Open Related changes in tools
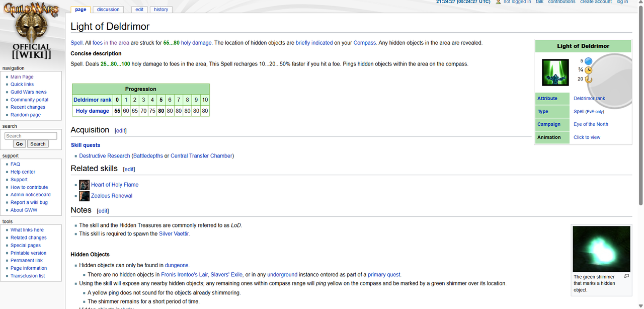The image size is (644, 309). [x=29, y=238]
